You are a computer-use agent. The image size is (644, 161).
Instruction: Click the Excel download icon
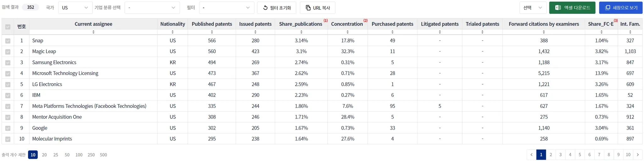pos(558,8)
